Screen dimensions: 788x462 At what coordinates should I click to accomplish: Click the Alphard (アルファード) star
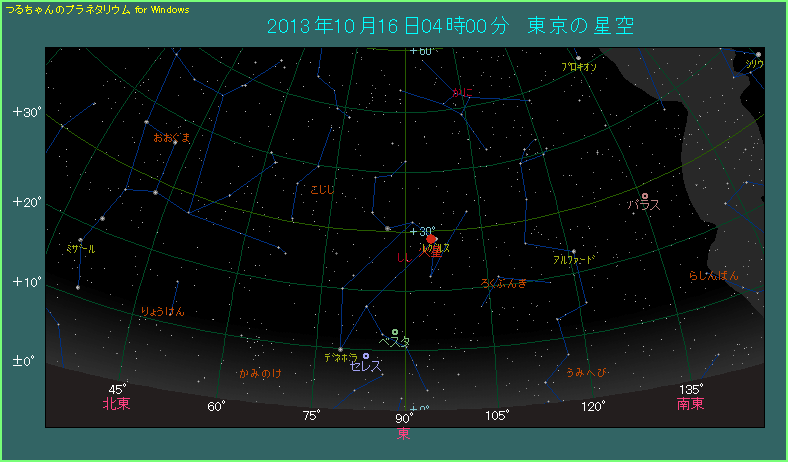(x=574, y=251)
